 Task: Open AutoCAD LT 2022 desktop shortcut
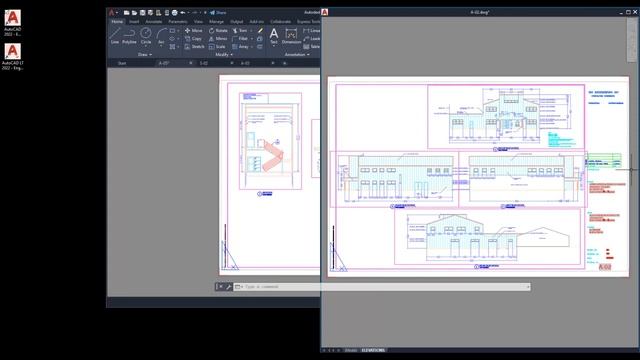pos(13,57)
